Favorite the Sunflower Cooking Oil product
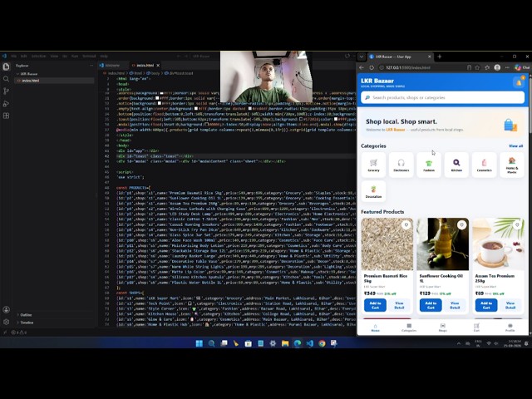 tap(462, 225)
